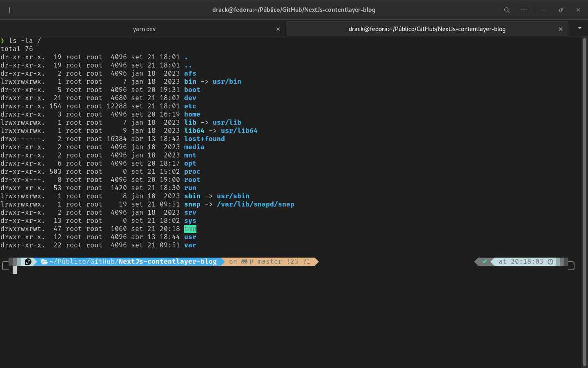Image resolution: width=588 pixels, height=368 pixels.
Task: Switch to the yarn dev tab
Action: (144, 29)
